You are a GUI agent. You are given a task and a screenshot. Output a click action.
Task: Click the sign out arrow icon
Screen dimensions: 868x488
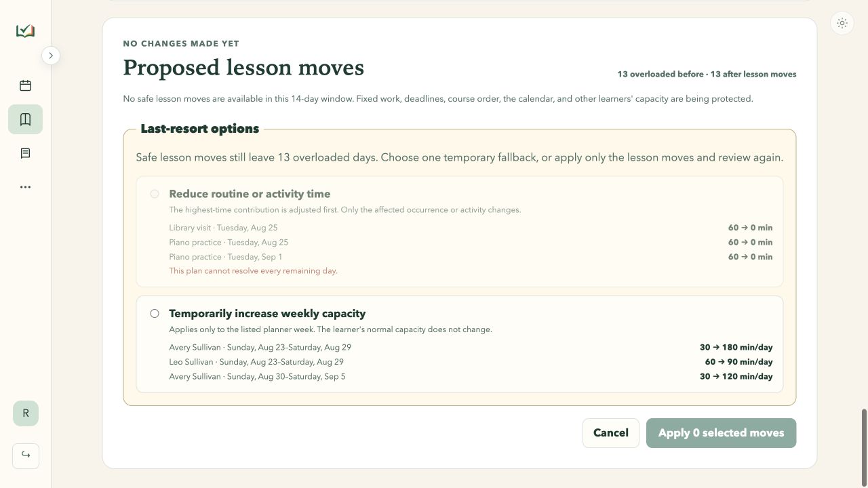click(x=26, y=455)
